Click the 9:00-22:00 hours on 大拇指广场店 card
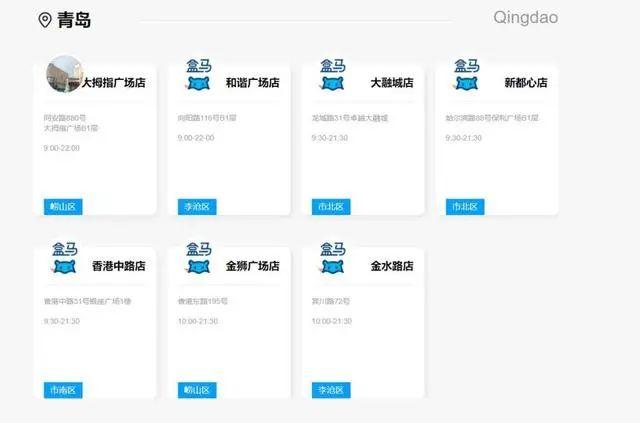 pyautogui.click(x=62, y=148)
